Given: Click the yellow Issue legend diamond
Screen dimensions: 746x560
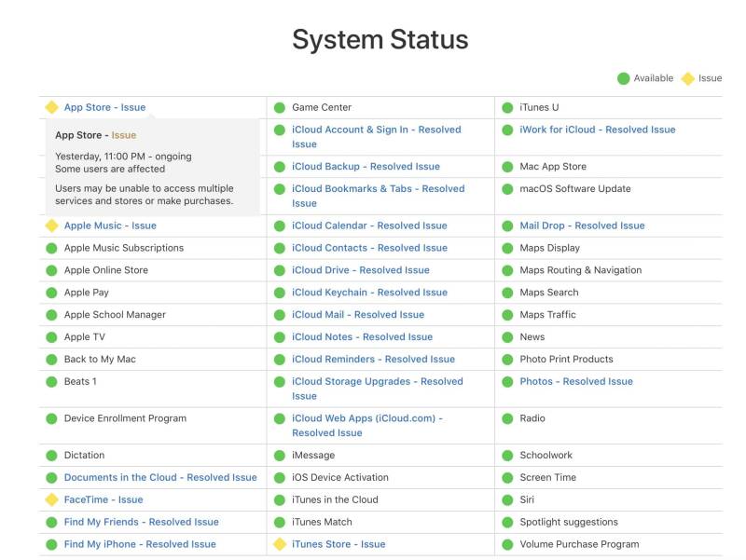Looking at the screenshot, I should tap(688, 78).
